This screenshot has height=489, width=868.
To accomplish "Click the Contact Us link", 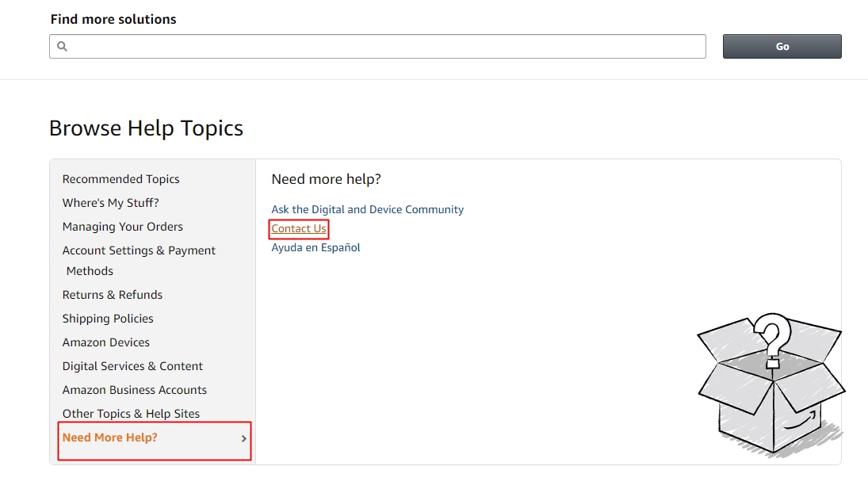I will pos(299,228).
